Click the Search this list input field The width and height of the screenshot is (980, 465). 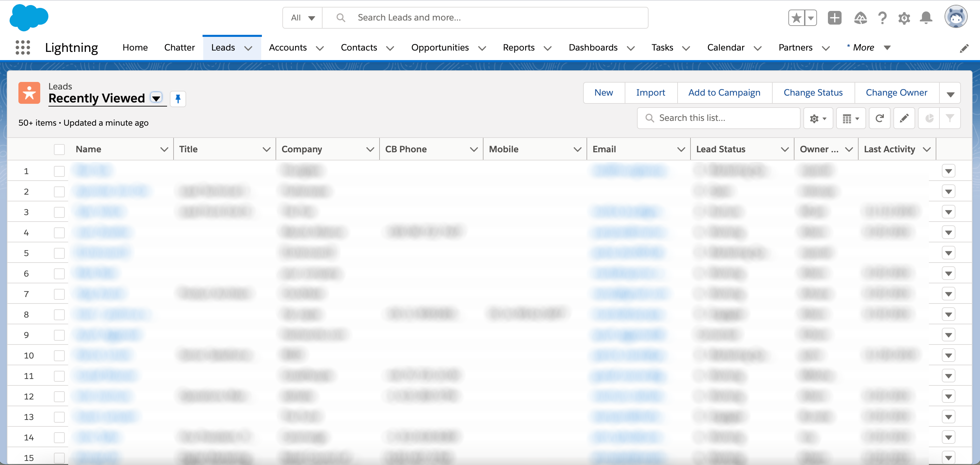click(x=720, y=118)
